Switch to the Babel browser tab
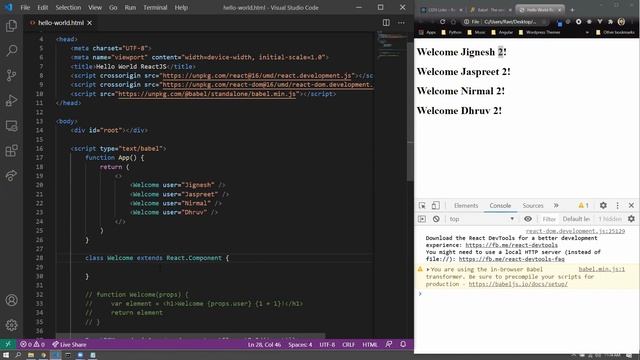640x360 pixels. [x=490, y=10]
